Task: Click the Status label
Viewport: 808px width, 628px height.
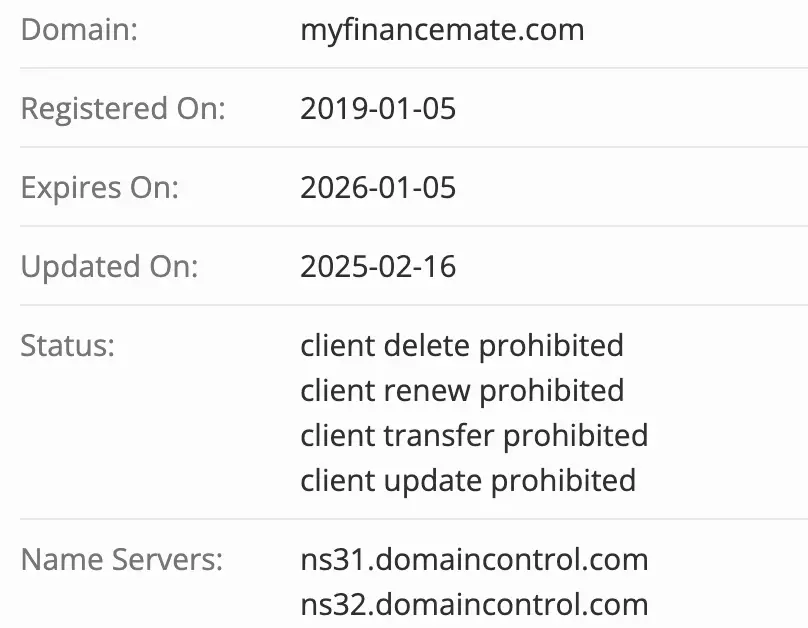Action: 68,345
